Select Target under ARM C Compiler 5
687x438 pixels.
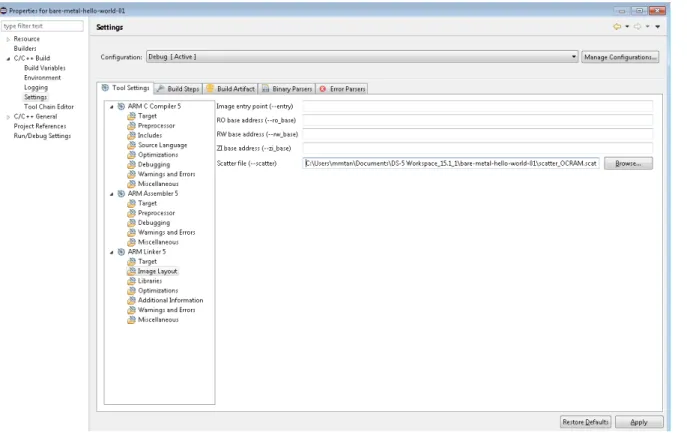[x=147, y=116]
